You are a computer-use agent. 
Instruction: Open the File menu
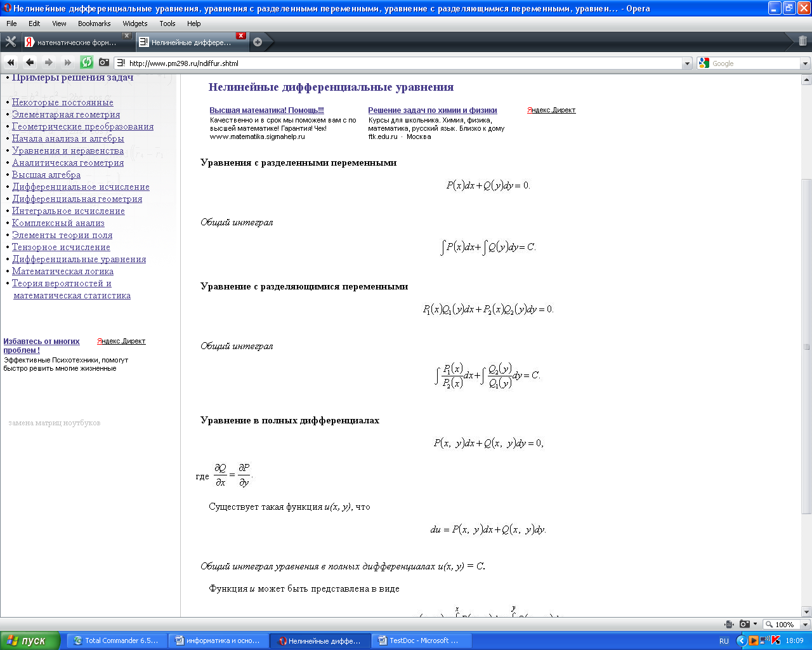[x=11, y=23]
